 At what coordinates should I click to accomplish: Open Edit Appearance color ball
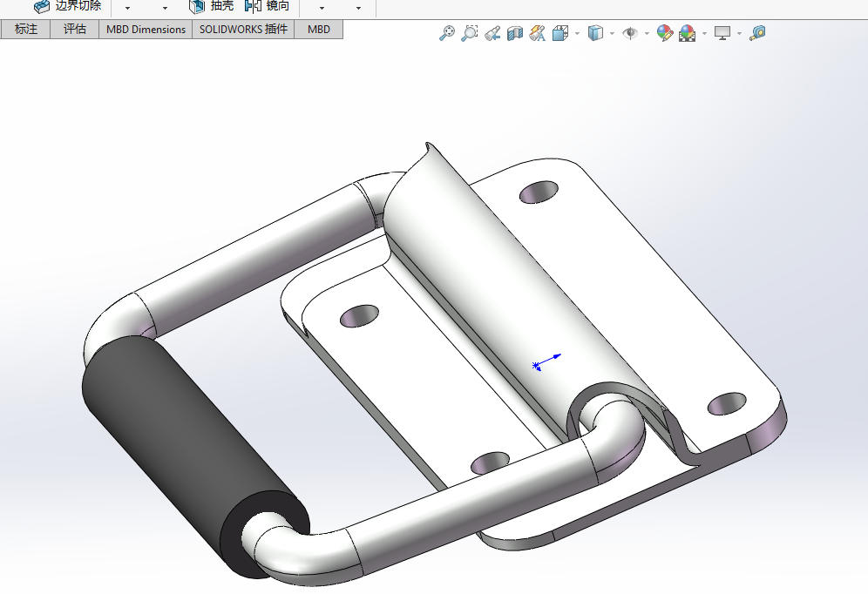[665, 33]
